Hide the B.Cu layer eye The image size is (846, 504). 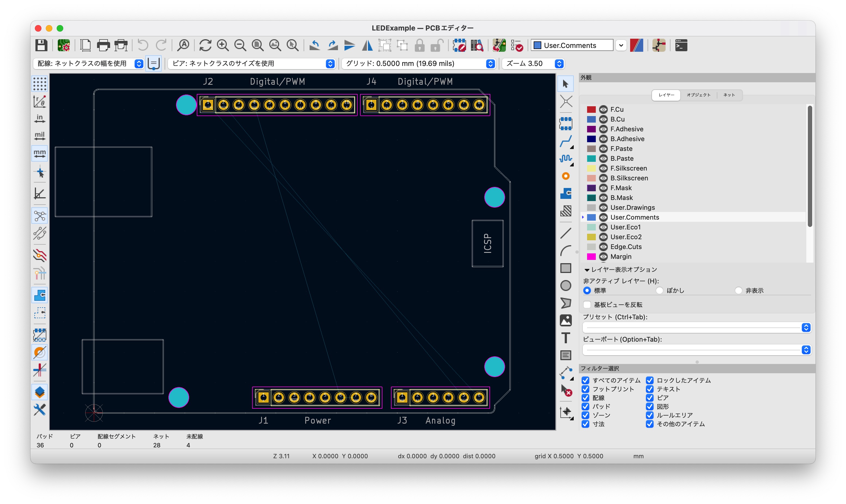coord(603,119)
